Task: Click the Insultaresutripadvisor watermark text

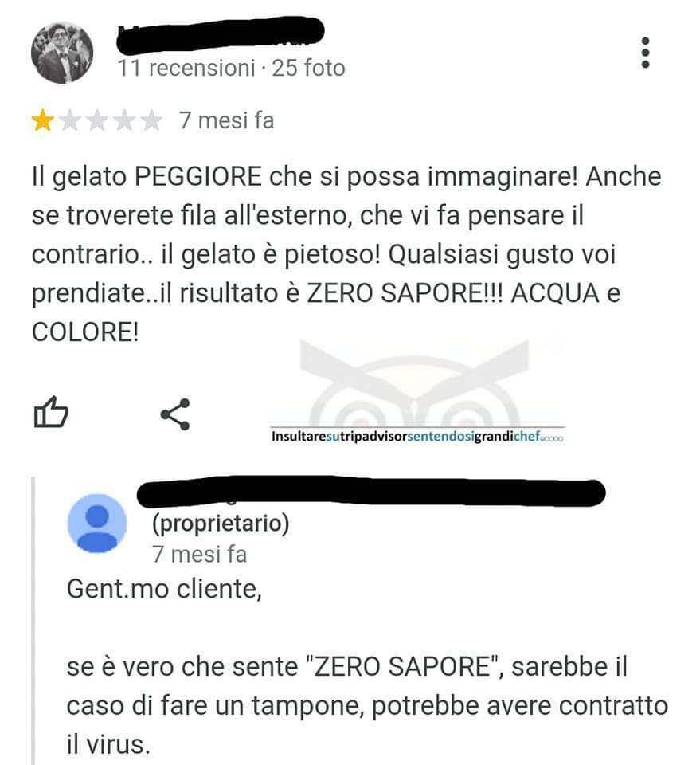Action: click(x=417, y=436)
